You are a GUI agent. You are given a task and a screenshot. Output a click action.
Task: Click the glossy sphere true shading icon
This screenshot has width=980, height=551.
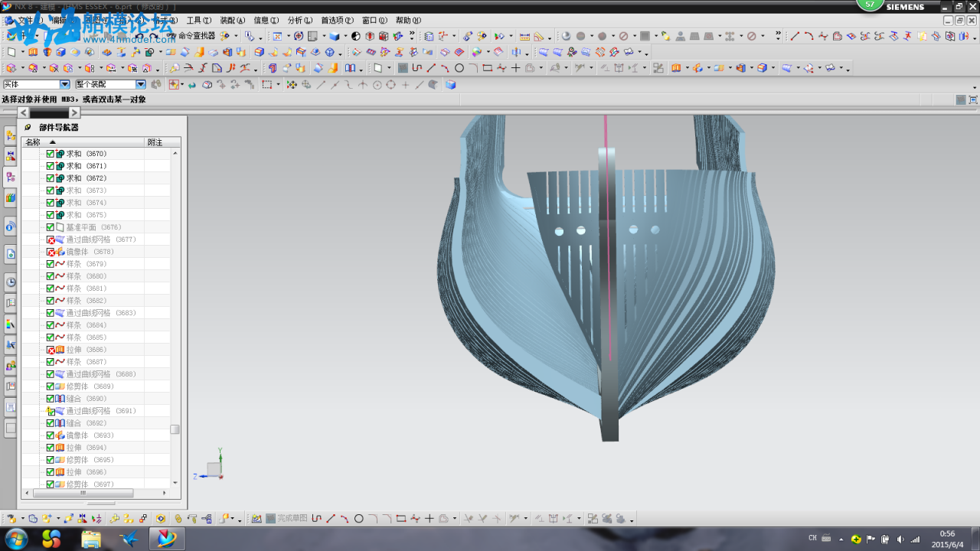point(566,36)
